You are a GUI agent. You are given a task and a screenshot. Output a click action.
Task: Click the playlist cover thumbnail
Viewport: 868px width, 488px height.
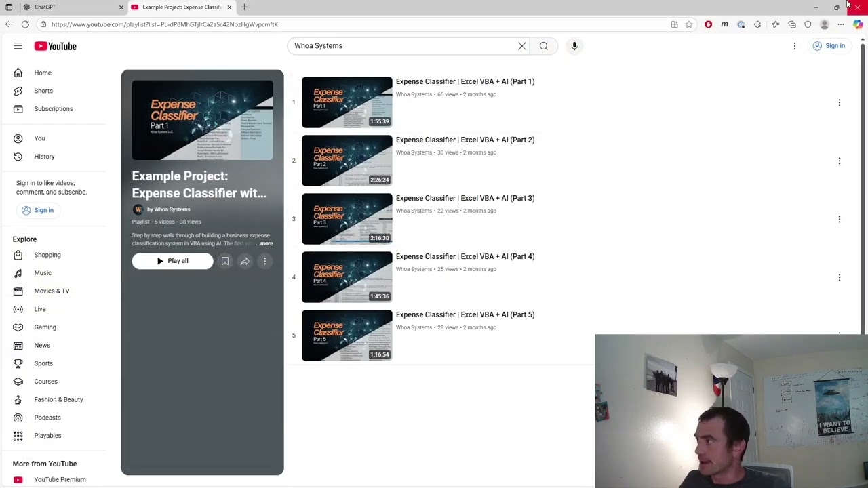click(203, 120)
